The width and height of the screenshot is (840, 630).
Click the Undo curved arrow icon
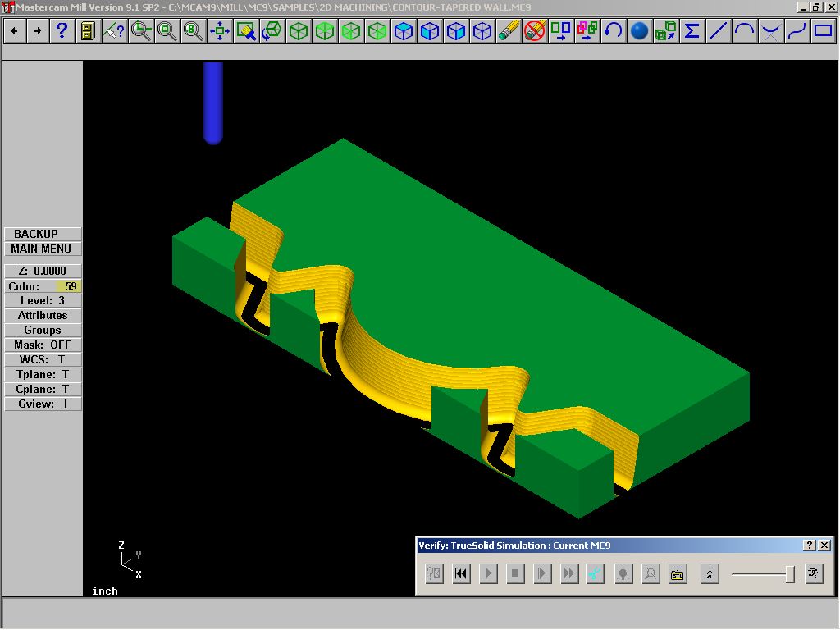point(614,31)
